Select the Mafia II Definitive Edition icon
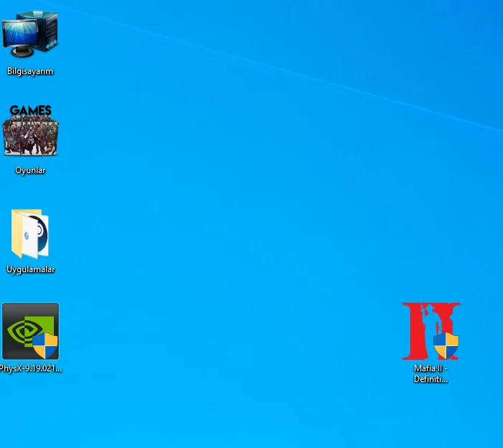The width and height of the screenshot is (503, 448). tap(431, 331)
